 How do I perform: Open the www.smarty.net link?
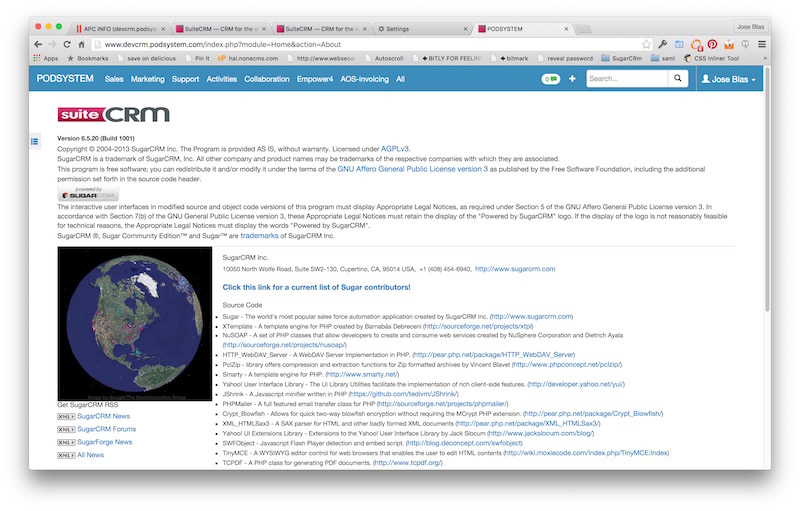coord(362,374)
